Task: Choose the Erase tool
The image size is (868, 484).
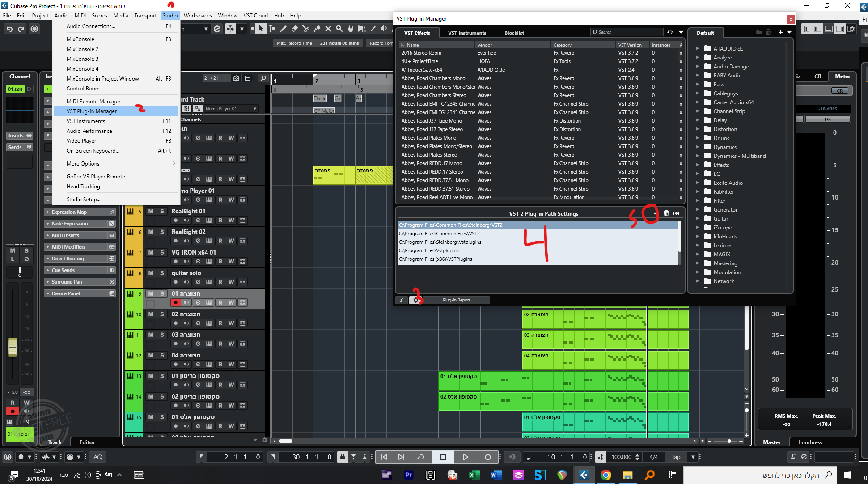Action: [294, 29]
